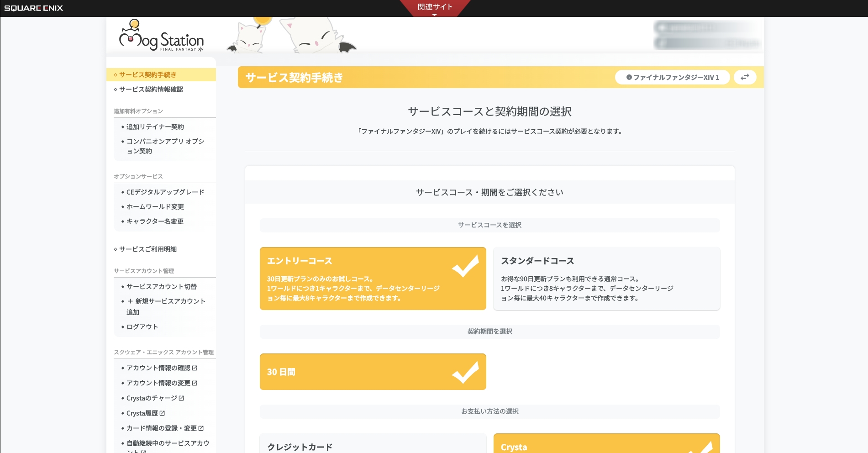Select the スタンダードコース card
The height and width of the screenshot is (453, 868).
606,279
